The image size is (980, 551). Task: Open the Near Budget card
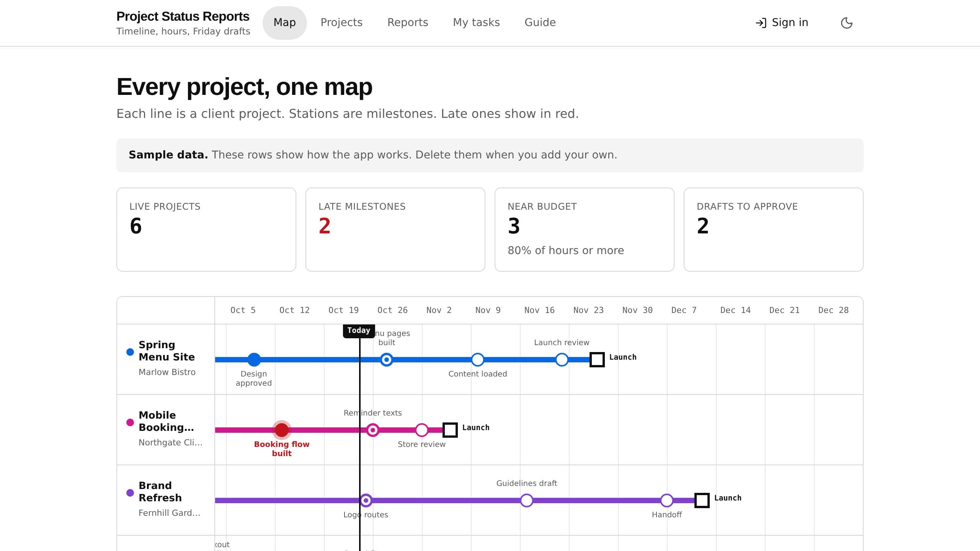[585, 230]
